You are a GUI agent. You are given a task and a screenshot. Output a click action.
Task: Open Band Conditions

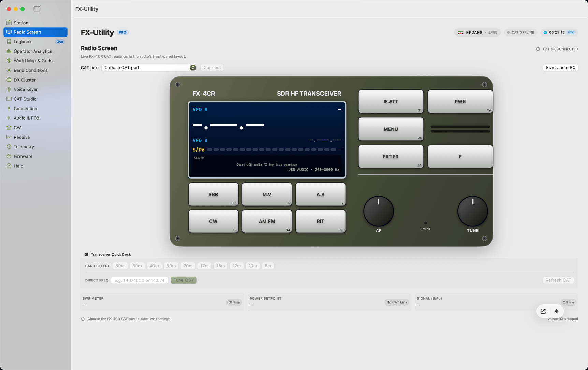35,70
